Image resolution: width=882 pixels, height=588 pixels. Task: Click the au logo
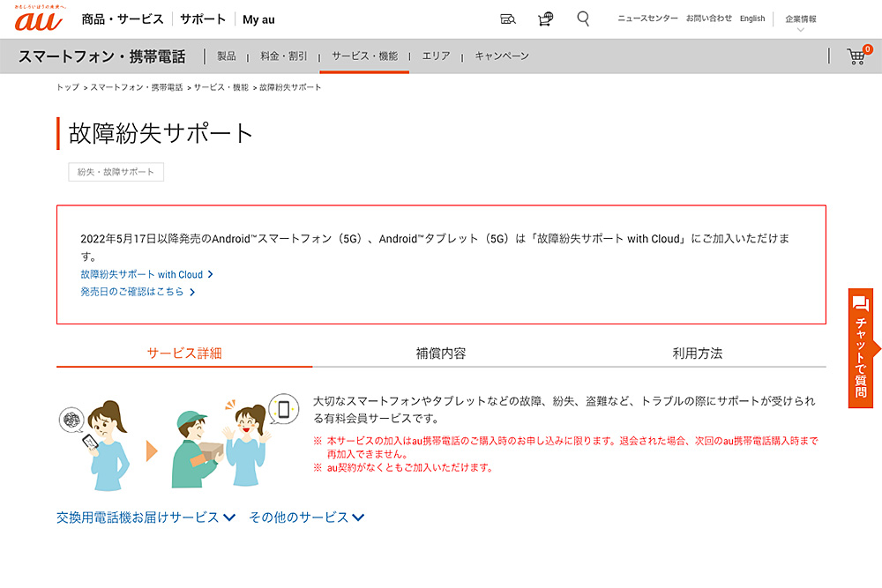pos(38,19)
